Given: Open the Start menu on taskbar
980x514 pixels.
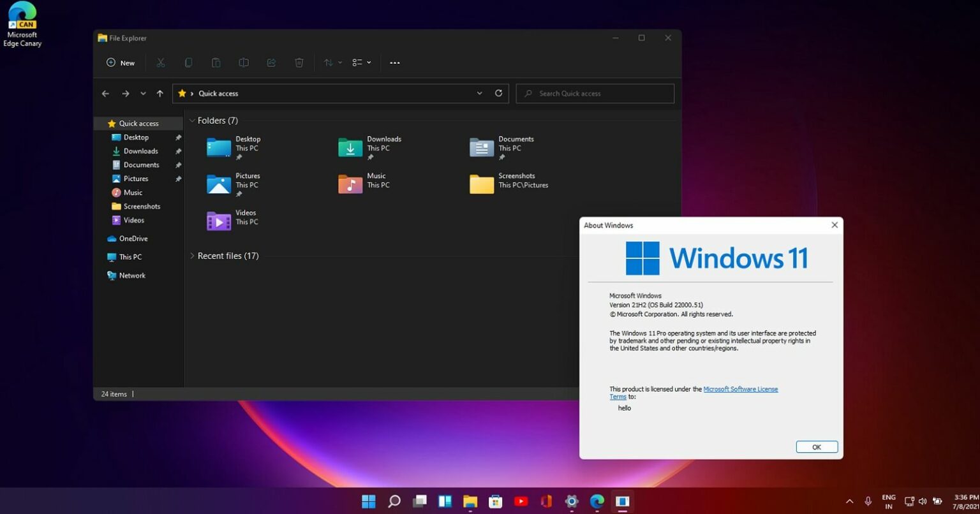Looking at the screenshot, I should tap(369, 501).
